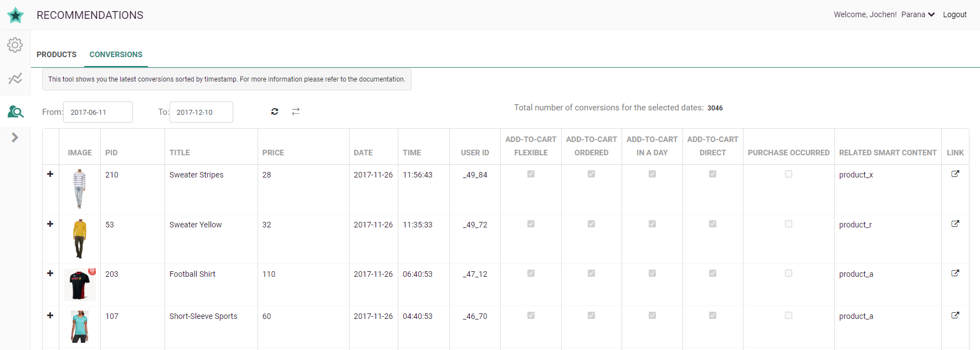The image size is (980, 350).
Task: Expand the sidebar with chevron arrow
Action: coord(15,138)
